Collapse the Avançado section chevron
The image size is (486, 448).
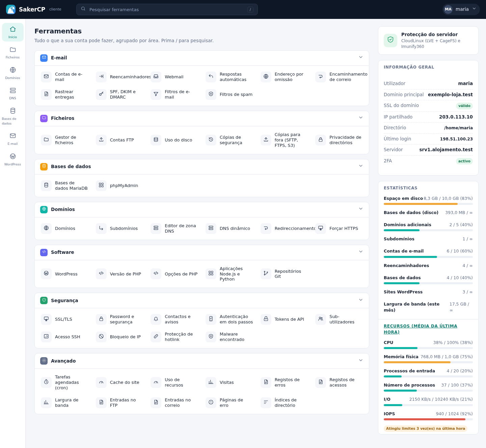(x=361, y=361)
